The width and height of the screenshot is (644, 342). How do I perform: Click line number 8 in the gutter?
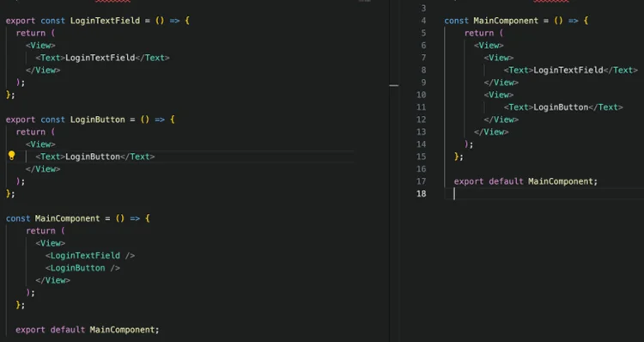click(423, 70)
